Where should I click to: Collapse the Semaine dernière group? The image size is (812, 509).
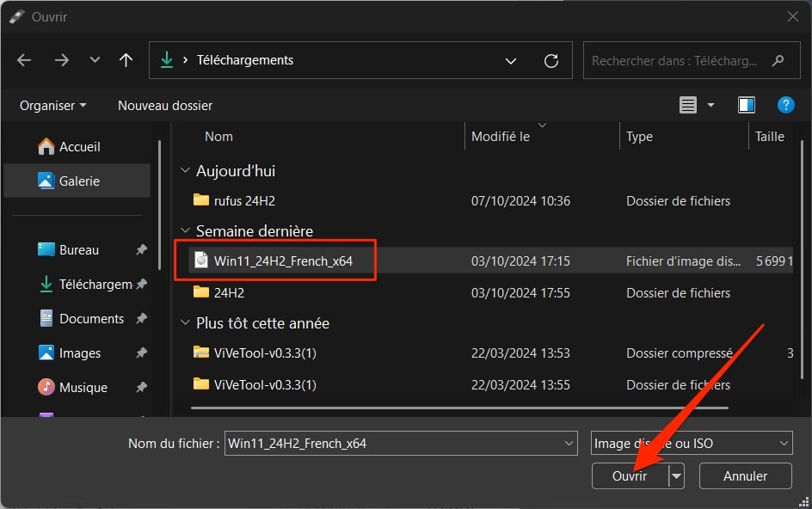[x=185, y=231]
